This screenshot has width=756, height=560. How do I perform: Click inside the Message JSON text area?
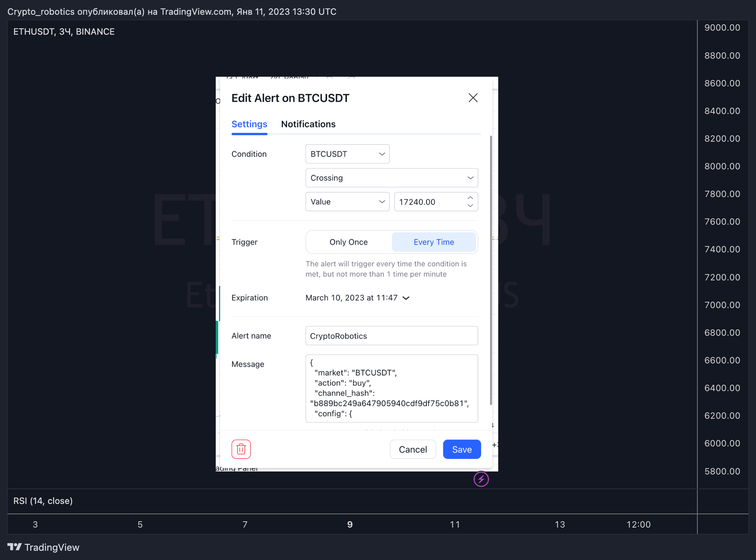[392, 388]
